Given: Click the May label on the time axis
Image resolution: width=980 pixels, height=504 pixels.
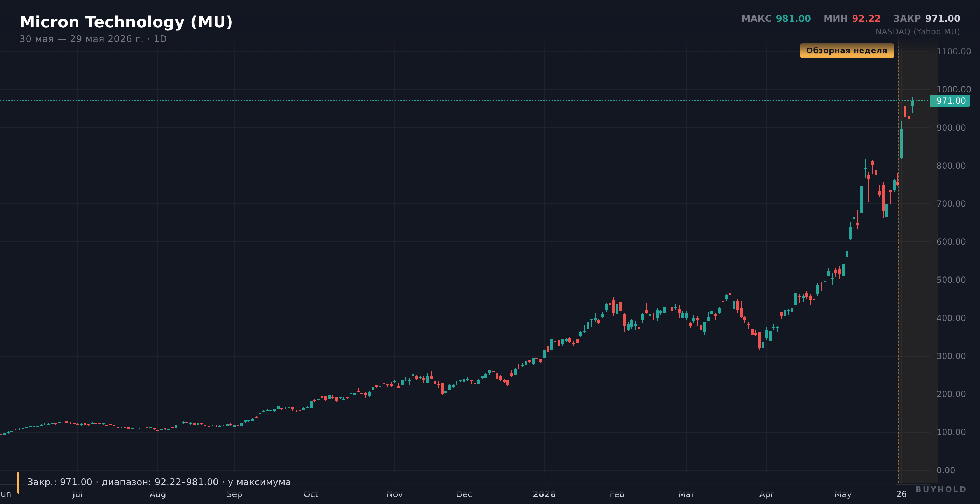Looking at the screenshot, I should tap(843, 494).
